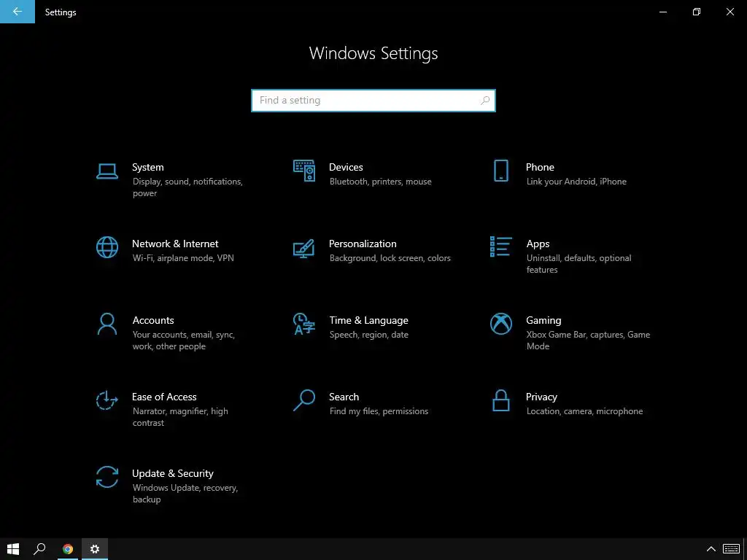
Task: Open Personalization settings title
Action: coord(363,244)
